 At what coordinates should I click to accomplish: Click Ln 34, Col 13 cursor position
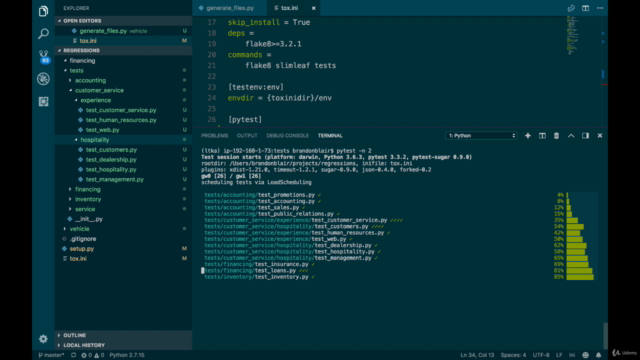(x=477, y=355)
